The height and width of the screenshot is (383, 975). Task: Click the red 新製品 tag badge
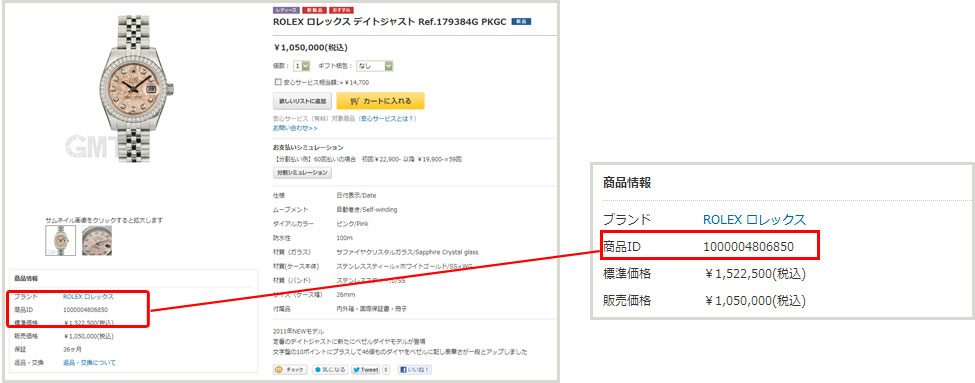point(313,11)
